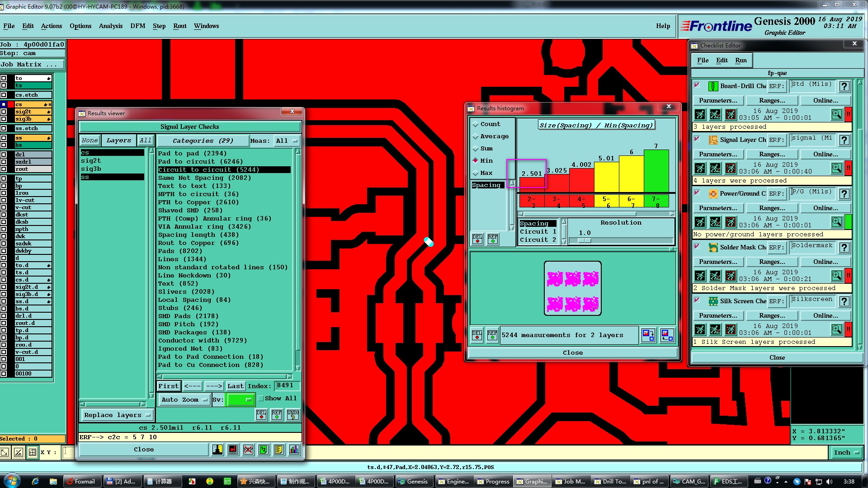Viewport: 868px width, 488px height.
Task: Click the red-black display icon in Results viewer
Action: tap(233, 450)
